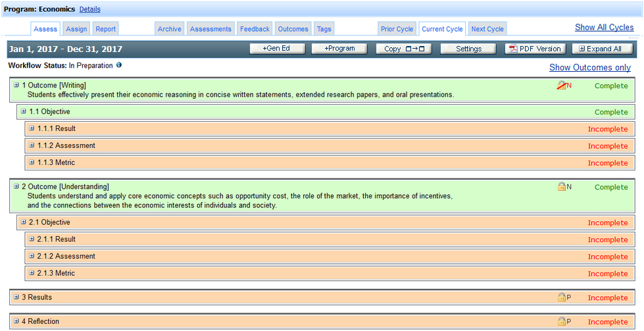The image size is (644, 331).
Task: Expand the 1.1.3 Metric row
Action: (x=32, y=163)
